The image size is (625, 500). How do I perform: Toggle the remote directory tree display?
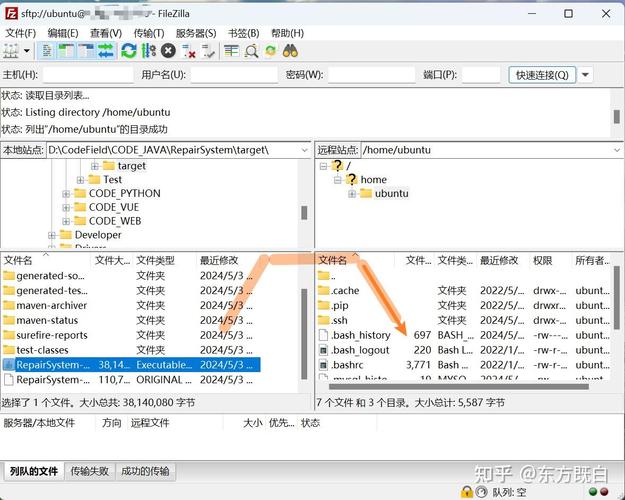[86, 51]
